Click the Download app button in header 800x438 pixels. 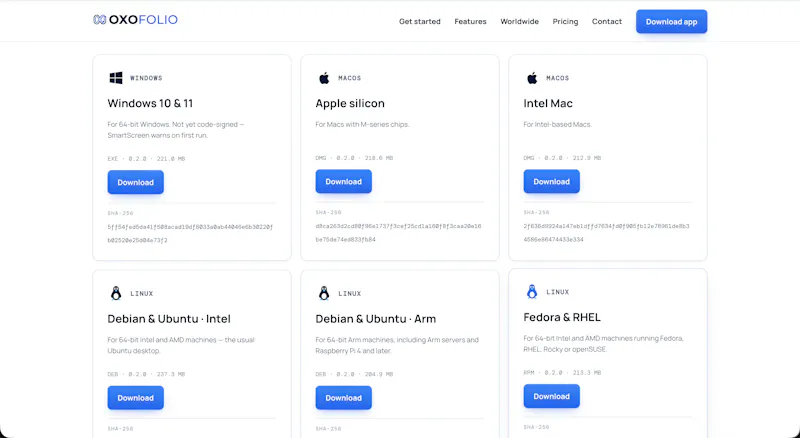(671, 21)
